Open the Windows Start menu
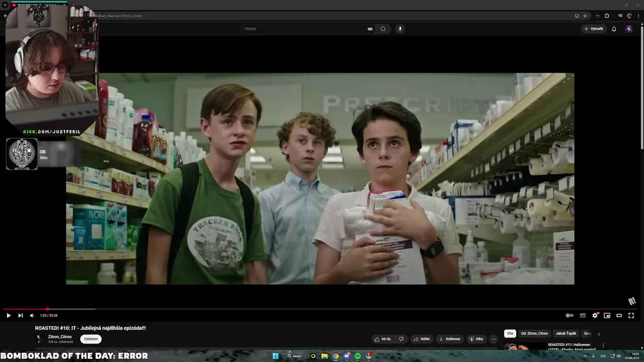Screen dimensions: 644x362 click(276, 356)
